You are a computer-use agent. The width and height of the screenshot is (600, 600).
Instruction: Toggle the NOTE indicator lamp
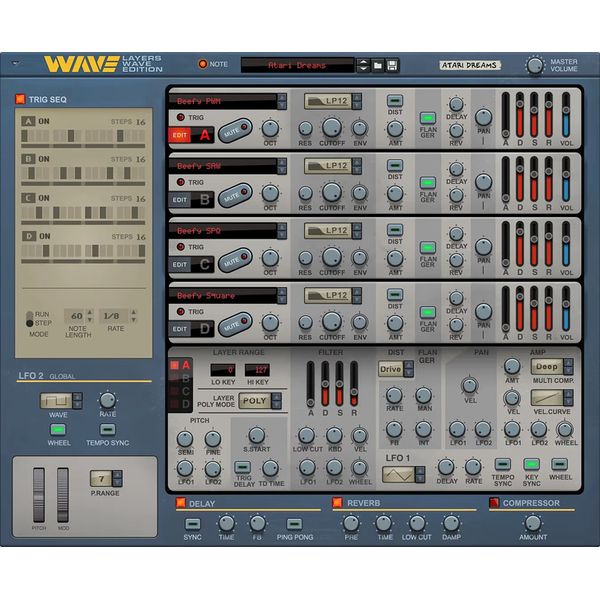point(202,64)
